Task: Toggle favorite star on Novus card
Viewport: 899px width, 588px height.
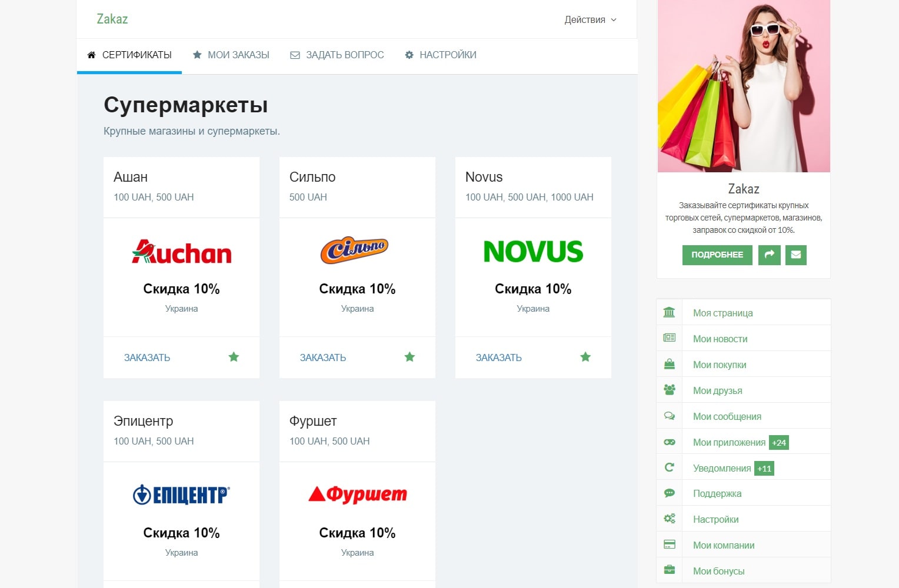Action: pos(585,357)
